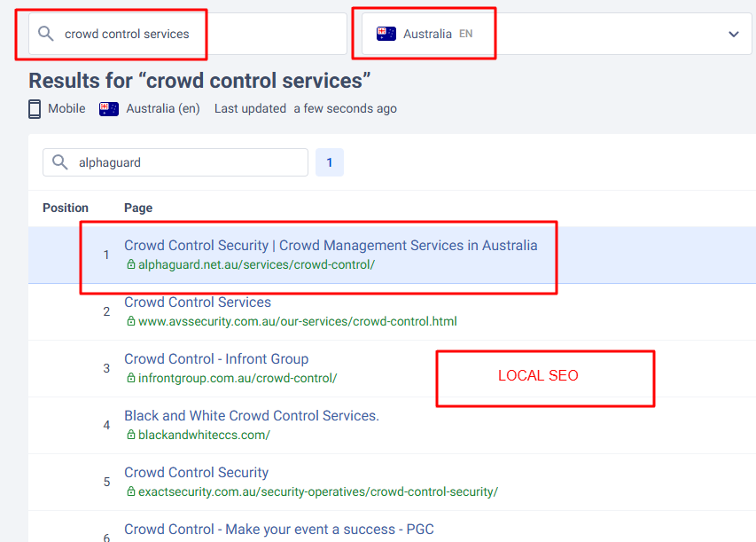Open Crowd Control - Make your event a success - PGC

(x=279, y=530)
